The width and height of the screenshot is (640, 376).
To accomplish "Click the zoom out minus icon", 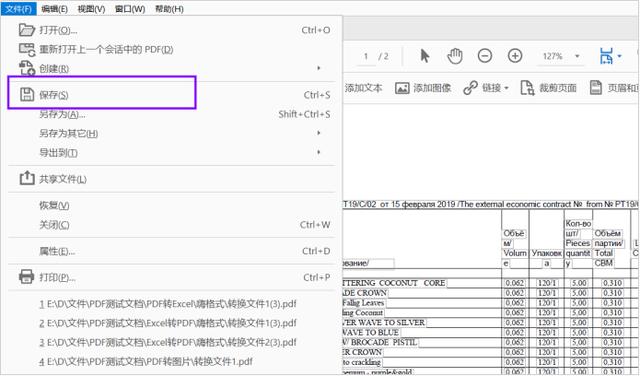I will [485, 56].
